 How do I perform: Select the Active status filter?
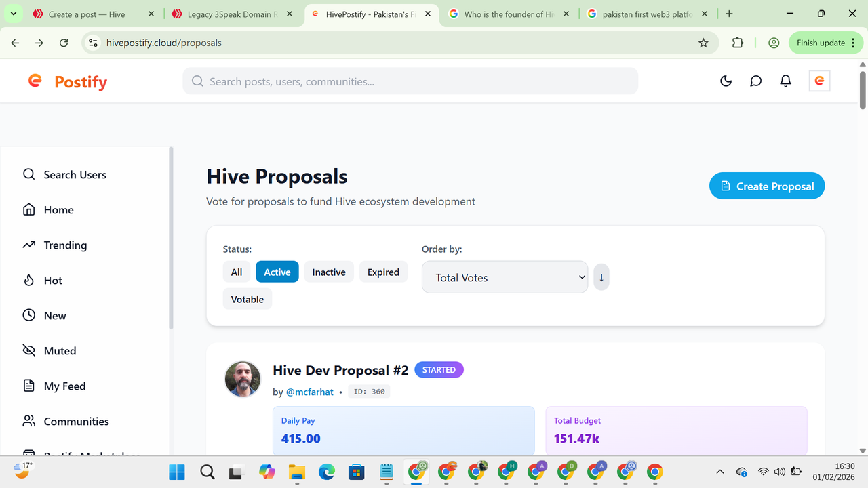(277, 272)
